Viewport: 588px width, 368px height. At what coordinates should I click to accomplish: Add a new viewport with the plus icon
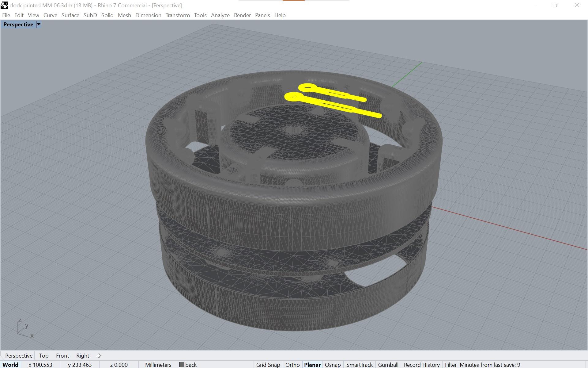point(99,355)
